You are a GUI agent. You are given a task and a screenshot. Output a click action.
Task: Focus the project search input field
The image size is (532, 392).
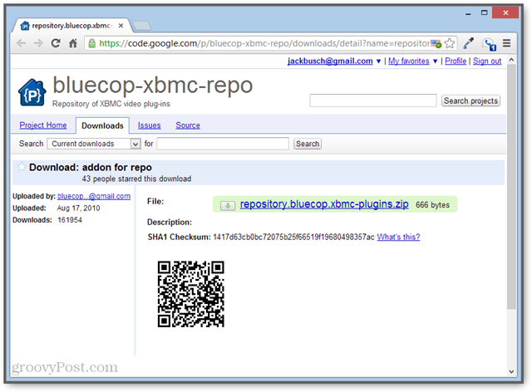(x=373, y=100)
